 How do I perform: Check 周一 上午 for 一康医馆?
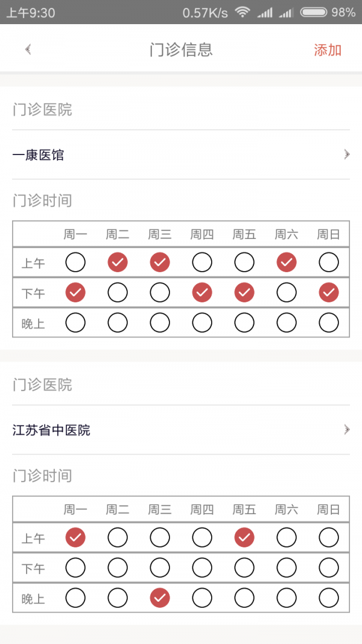75,263
